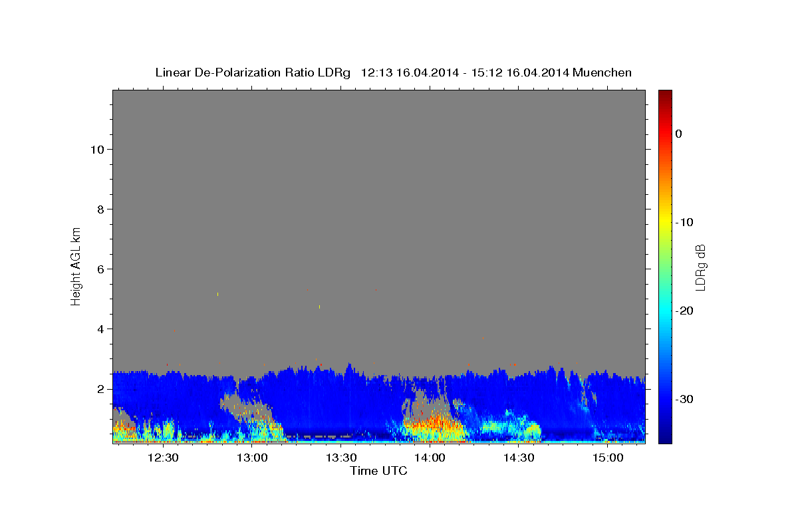This screenshot has width=798, height=532.
Task: Click the 'Time UTC' axis label
Action: pos(378,471)
